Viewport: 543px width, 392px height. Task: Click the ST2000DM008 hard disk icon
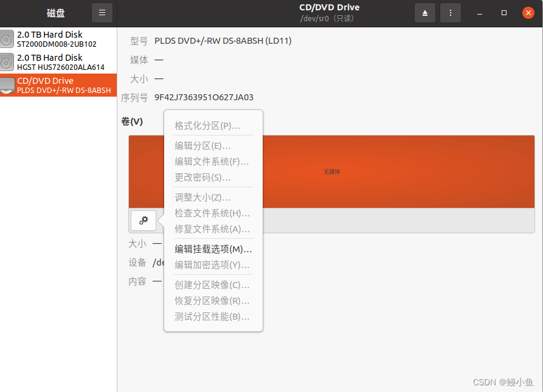point(7,39)
